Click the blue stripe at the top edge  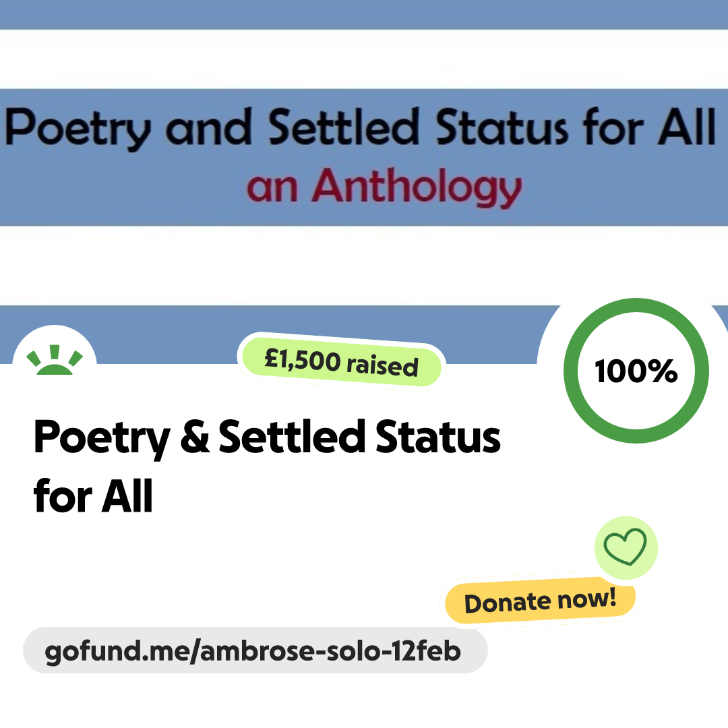pos(364,13)
